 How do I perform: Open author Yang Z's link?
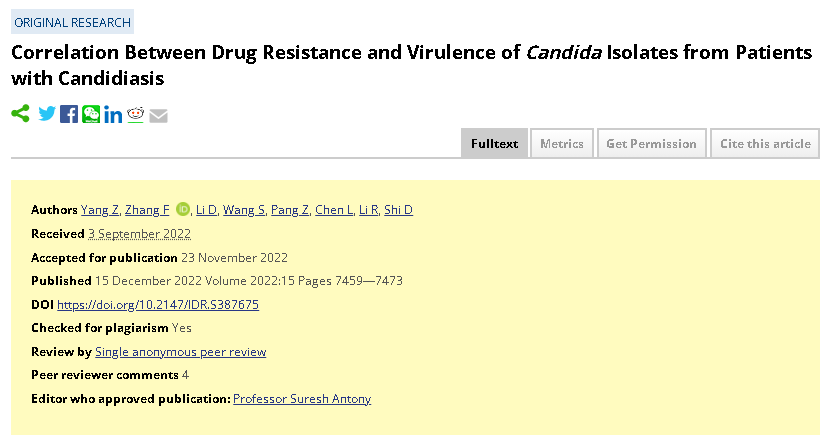click(x=99, y=210)
